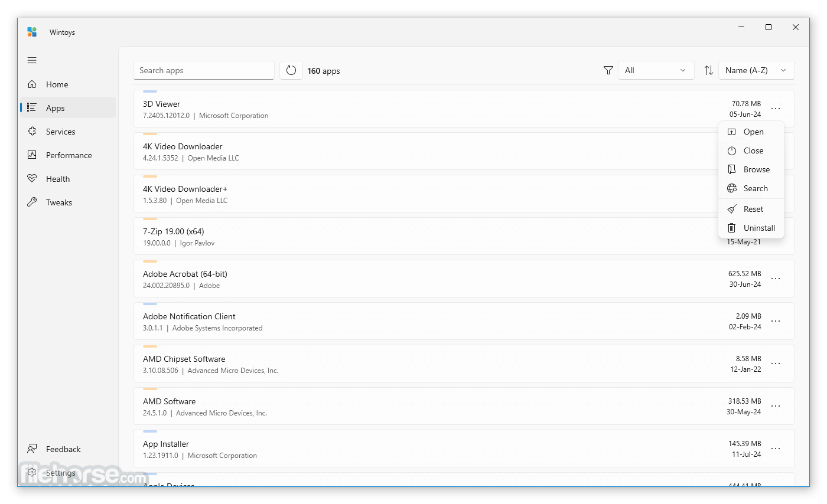Click the Search apps input field
The width and height of the screenshot is (827, 504).
pyautogui.click(x=204, y=70)
